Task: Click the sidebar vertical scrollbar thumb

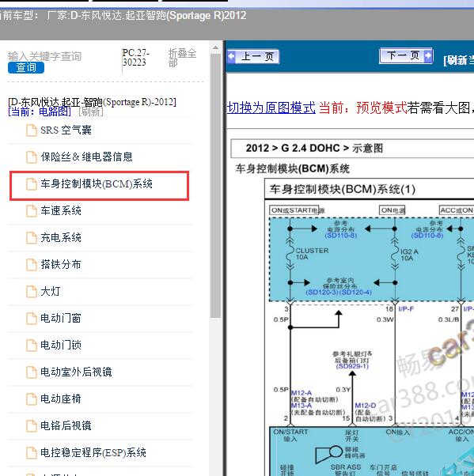Action: (x=215, y=186)
